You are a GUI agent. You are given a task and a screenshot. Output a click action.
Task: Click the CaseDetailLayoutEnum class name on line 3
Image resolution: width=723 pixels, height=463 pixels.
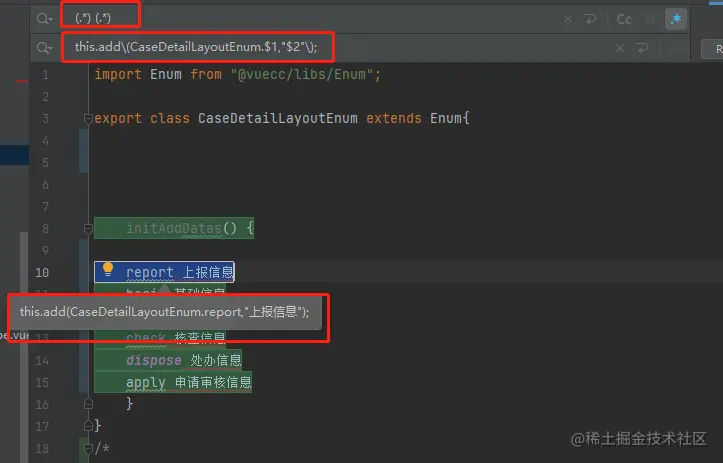click(x=278, y=119)
